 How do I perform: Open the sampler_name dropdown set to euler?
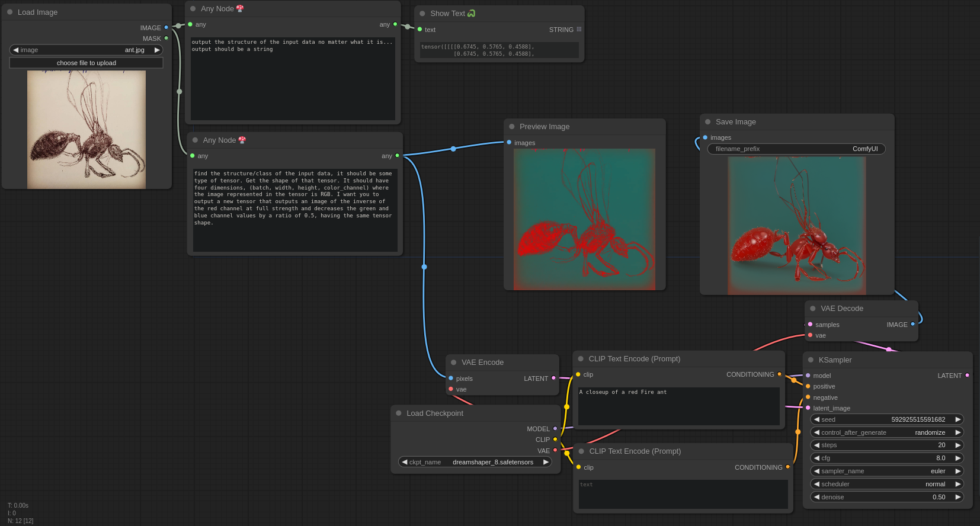[886, 471]
